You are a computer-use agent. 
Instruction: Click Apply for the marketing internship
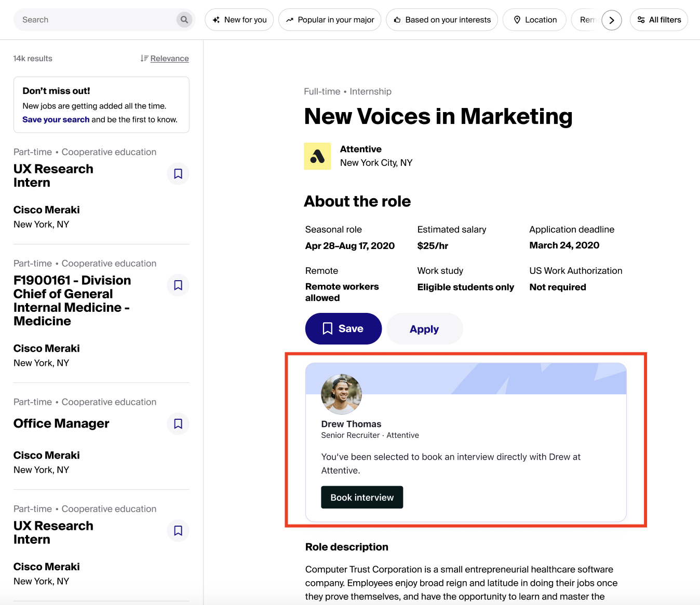(424, 329)
